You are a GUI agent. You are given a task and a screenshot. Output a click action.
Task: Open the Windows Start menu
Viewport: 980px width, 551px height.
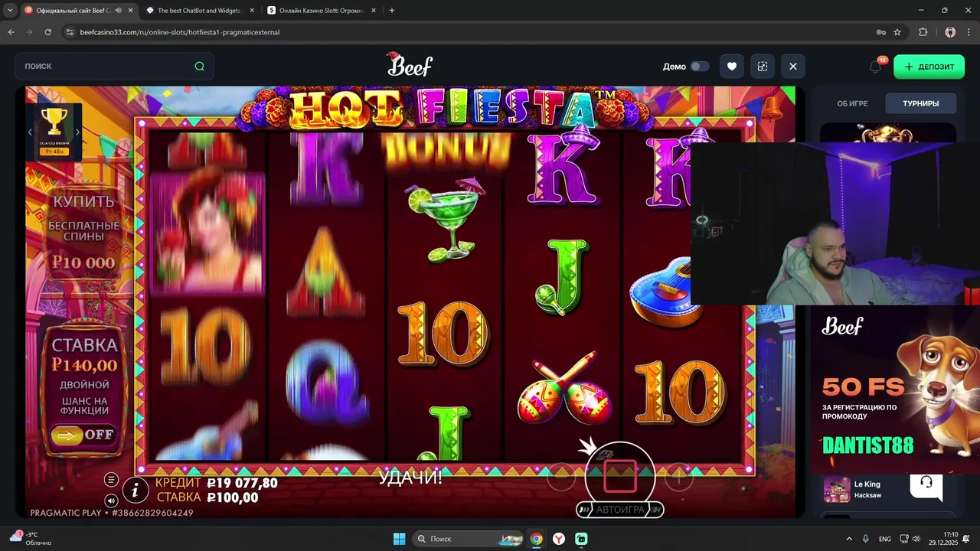[399, 539]
